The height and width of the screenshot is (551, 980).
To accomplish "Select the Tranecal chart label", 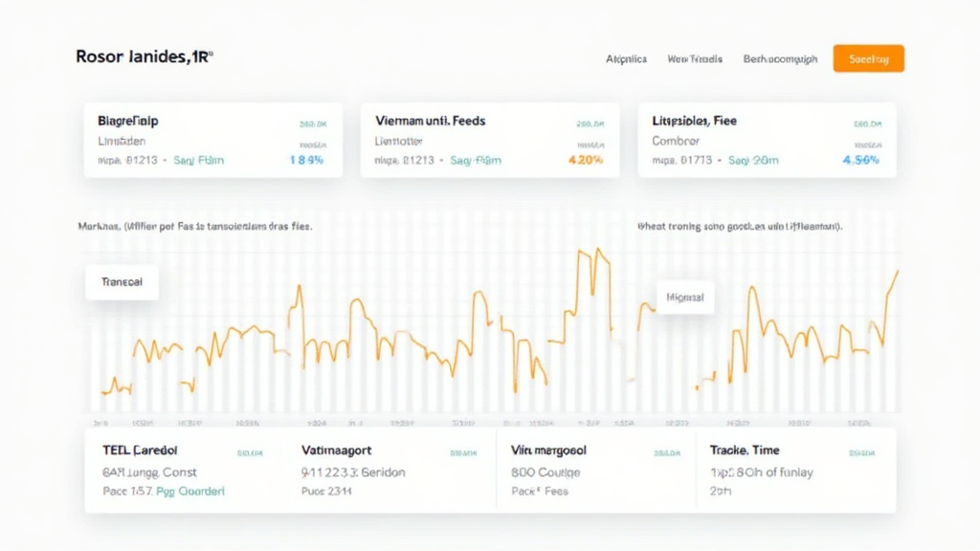I will 122,283.
